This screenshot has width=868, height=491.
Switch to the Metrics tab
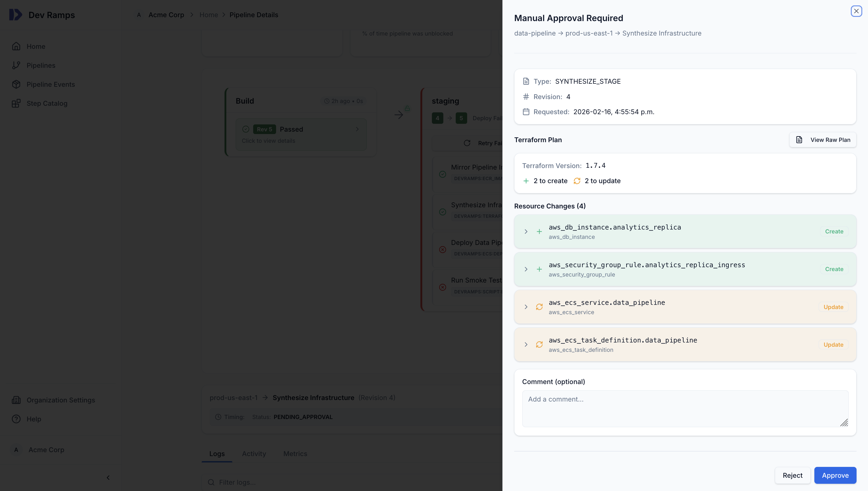[295, 454]
